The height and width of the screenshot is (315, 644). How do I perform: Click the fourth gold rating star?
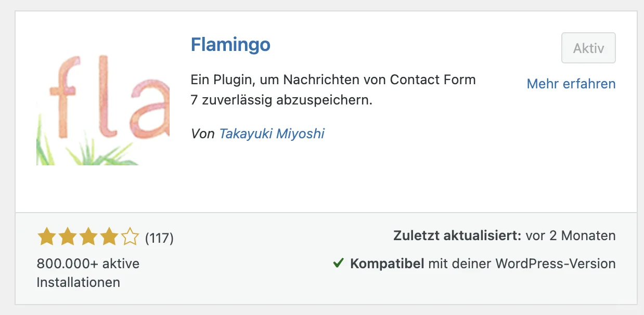click(x=109, y=238)
